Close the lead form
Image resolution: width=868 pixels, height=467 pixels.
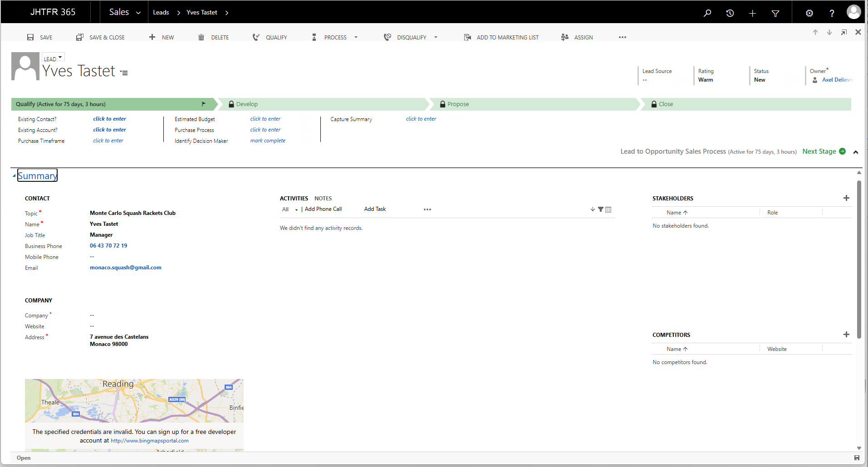click(858, 32)
